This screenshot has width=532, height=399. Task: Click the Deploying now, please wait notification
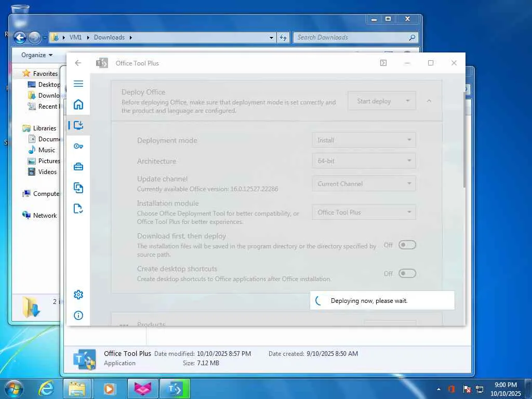[x=382, y=300]
